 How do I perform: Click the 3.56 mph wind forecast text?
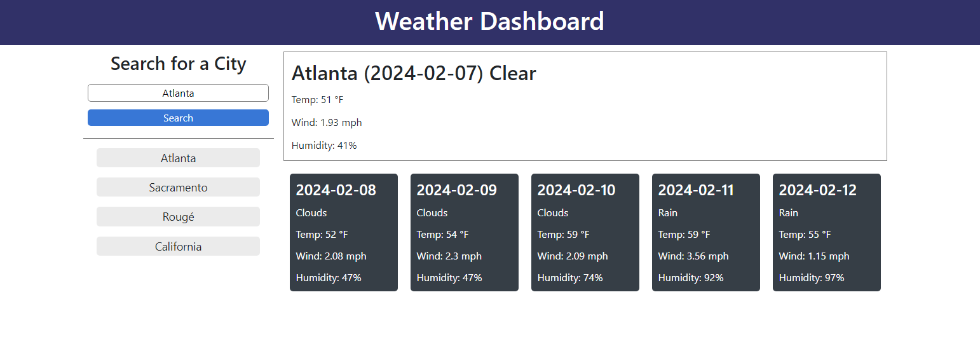[x=693, y=256]
